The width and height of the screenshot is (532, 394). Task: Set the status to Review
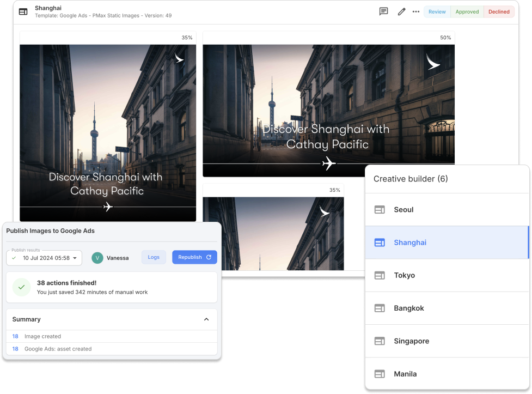coord(437,11)
